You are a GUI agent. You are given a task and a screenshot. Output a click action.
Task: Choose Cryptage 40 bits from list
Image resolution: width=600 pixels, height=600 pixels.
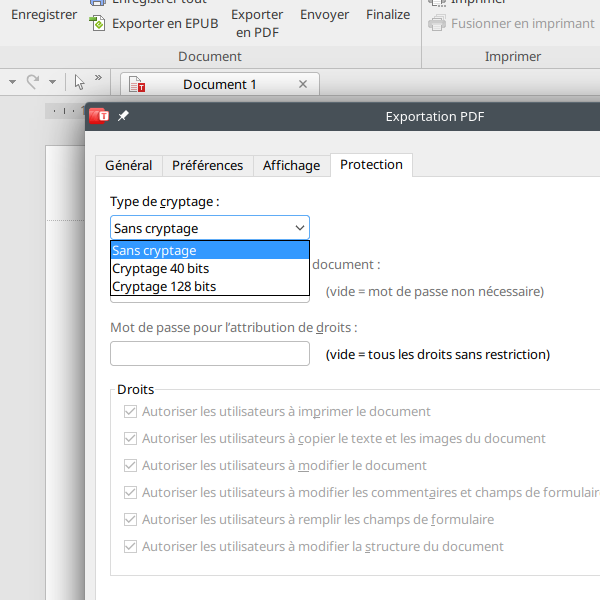161,268
